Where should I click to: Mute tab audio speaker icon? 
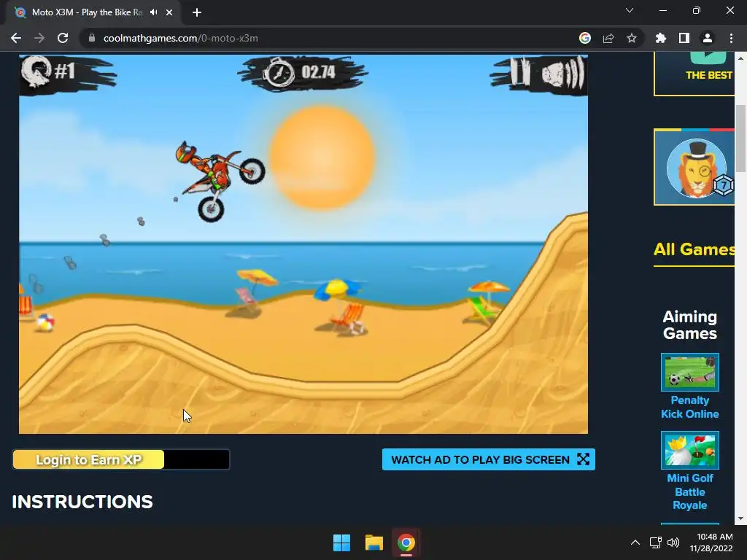(153, 12)
